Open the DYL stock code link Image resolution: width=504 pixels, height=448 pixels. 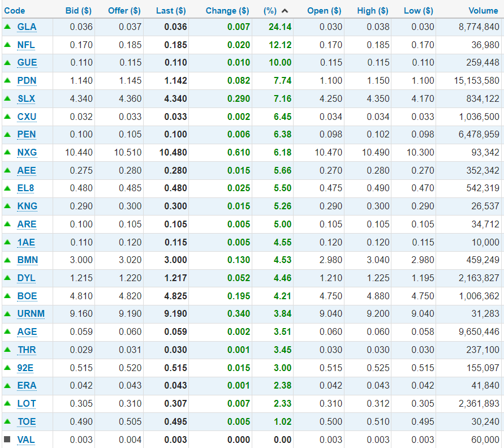click(x=27, y=278)
